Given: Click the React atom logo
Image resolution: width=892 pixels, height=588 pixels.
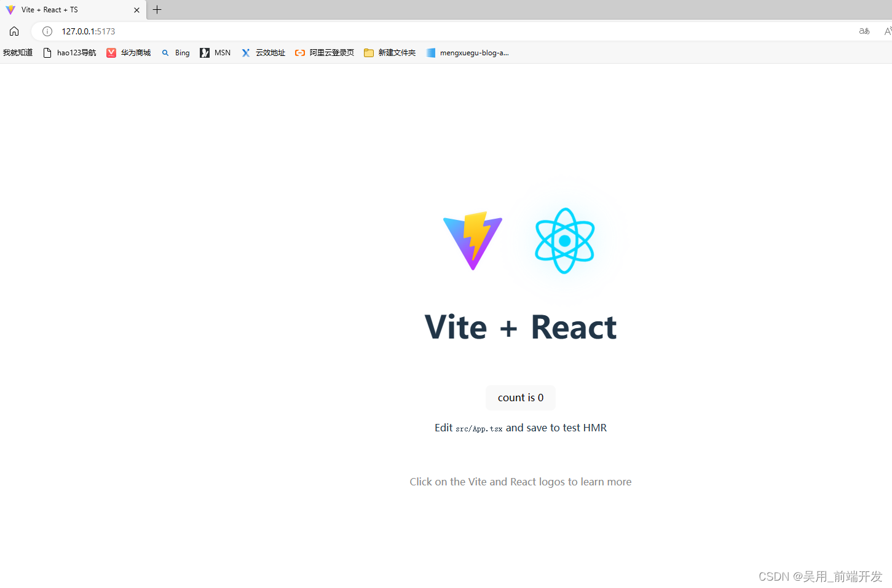Looking at the screenshot, I should [565, 241].
